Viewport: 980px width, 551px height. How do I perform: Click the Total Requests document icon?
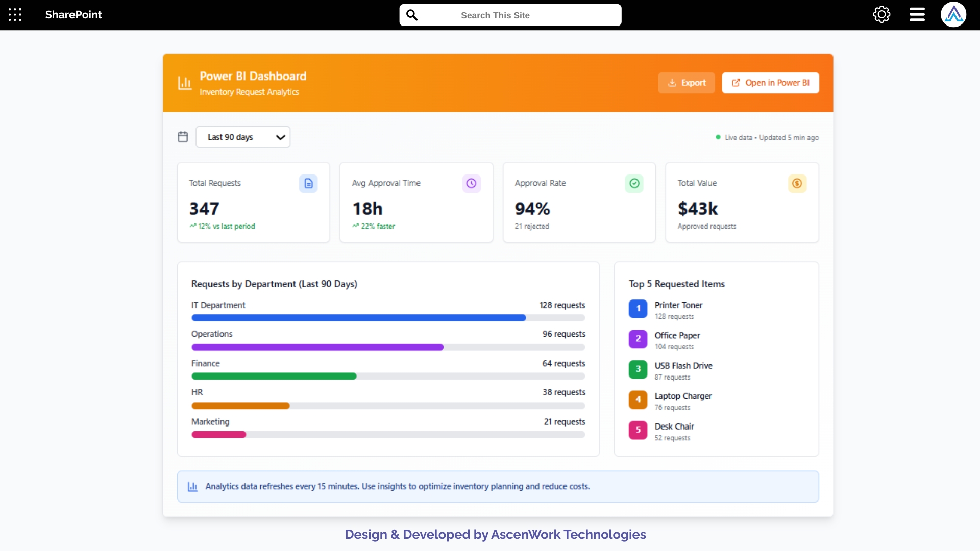308,183
